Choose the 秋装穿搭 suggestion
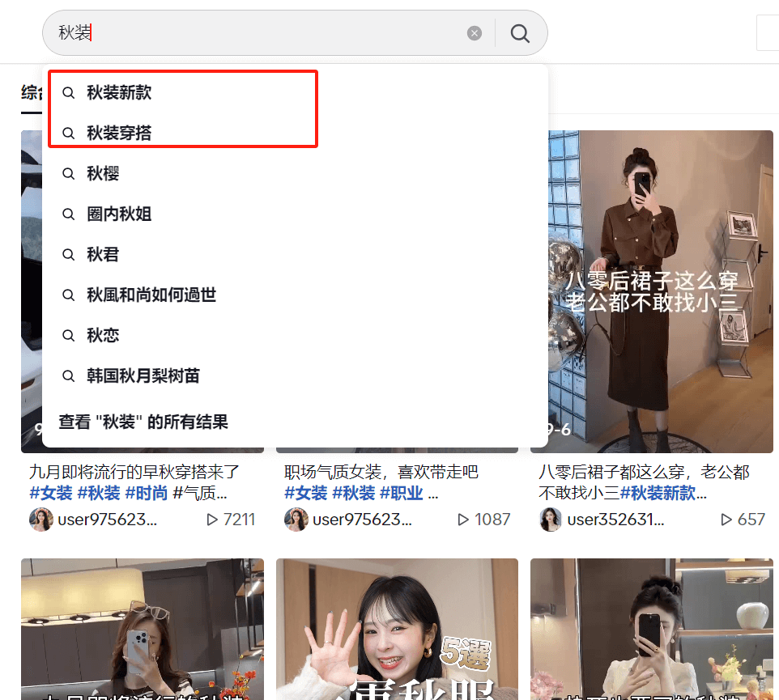This screenshot has width=779, height=700. tap(119, 134)
